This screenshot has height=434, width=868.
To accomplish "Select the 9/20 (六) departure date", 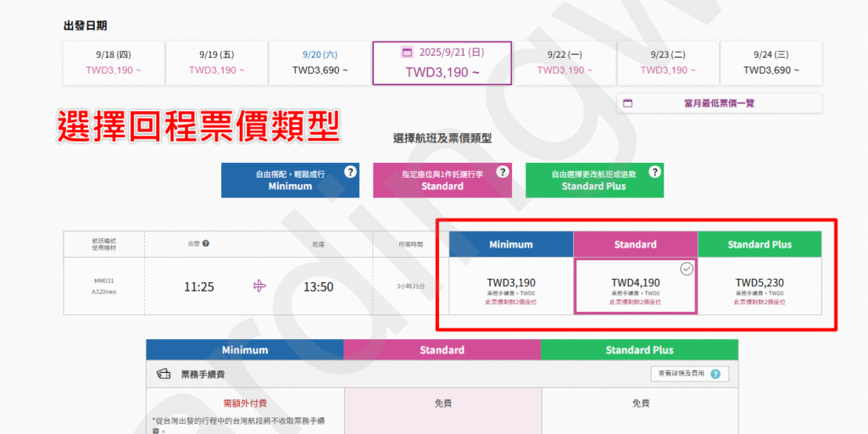I will pos(320,63).
